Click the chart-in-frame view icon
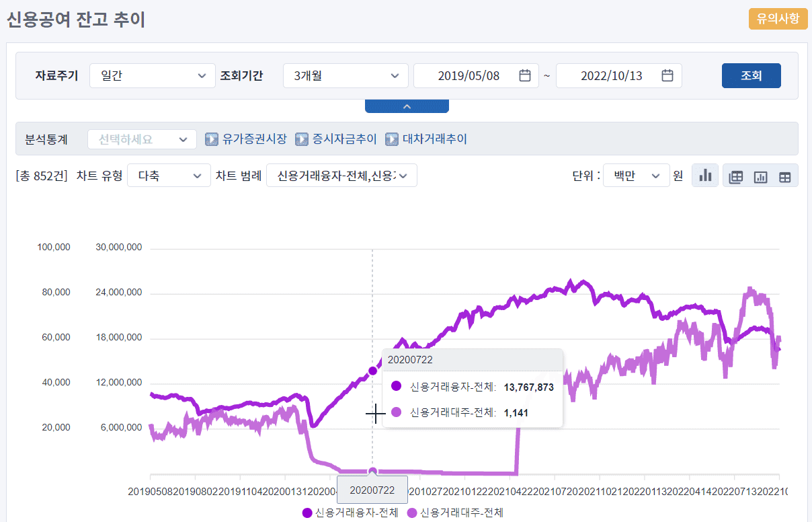Image resolution: width=812 pixels, height=522 pixels. tap(760, 177)
